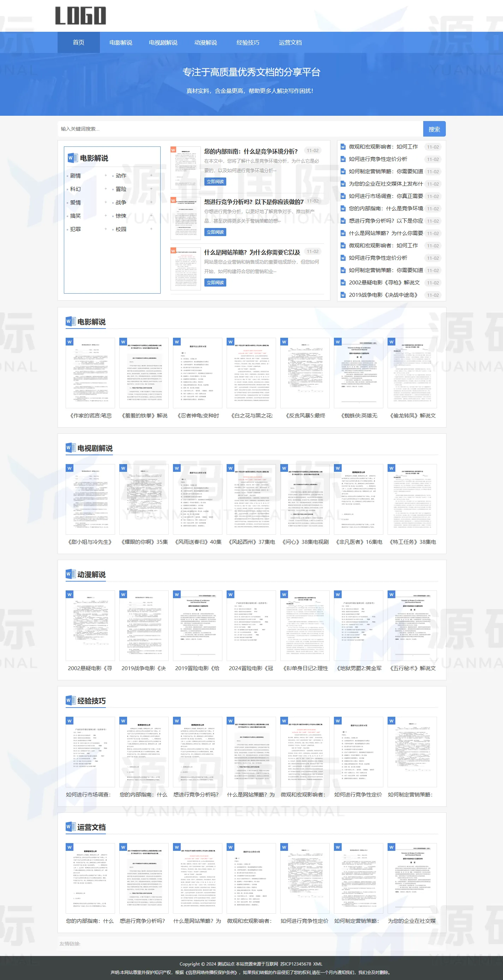Click the Word icon next to 2019战争电影《决战中途岛》 in the sidebar list

[343, 295]
